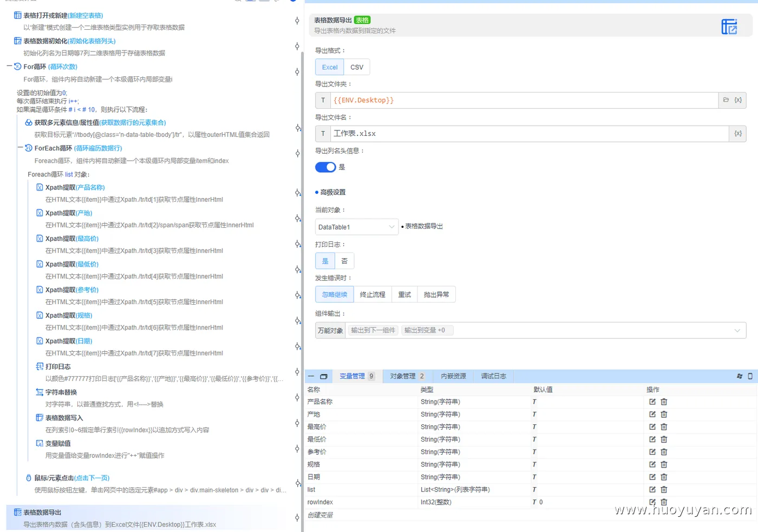Collapse the For循环 block

point(9,66)
